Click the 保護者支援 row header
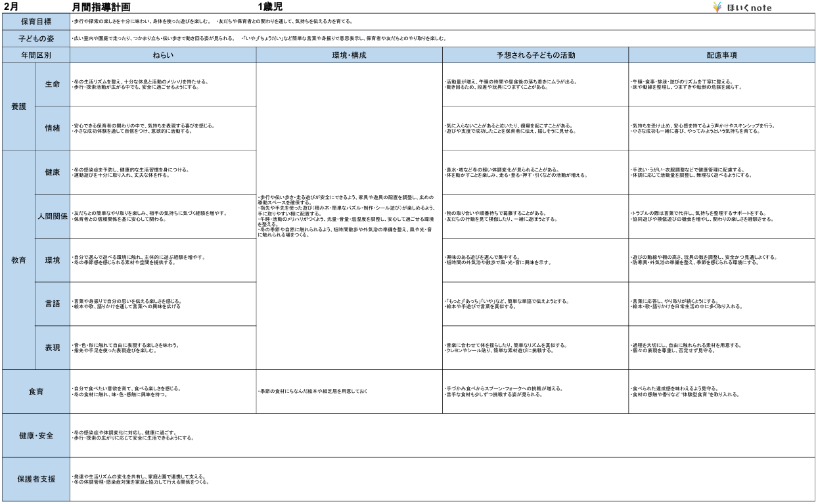The width and height of the screenshot is (818, 504). (x=36, y=479)
